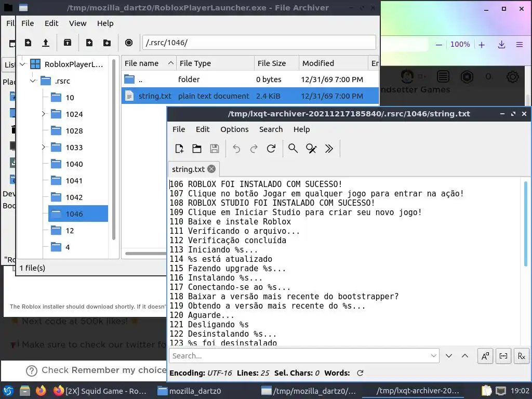532x399 pixels.
Task: Click browser 100% zoom level indicator
Action: point(460,45)
